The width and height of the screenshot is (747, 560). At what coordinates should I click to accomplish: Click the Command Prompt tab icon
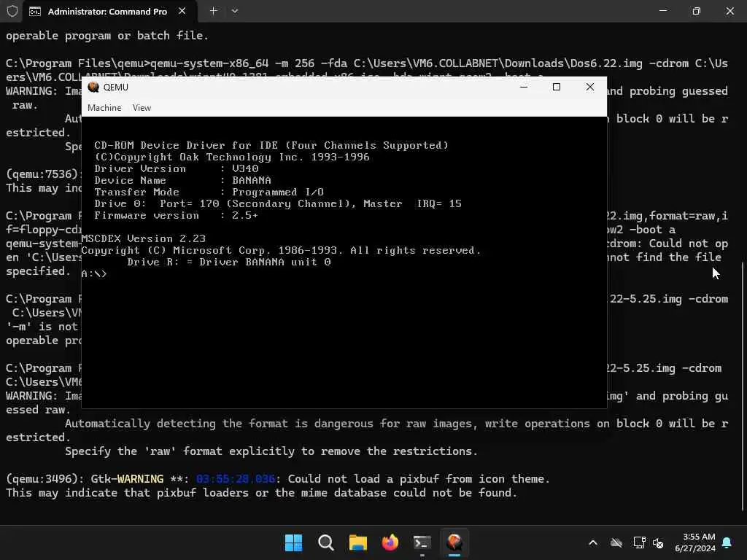coord(35,12)
